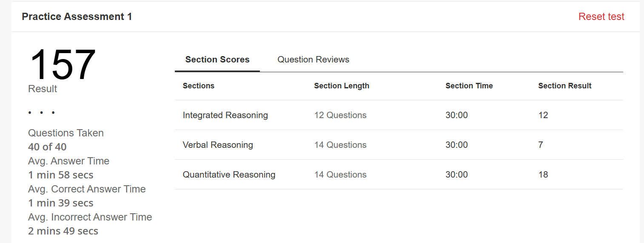Click the first pagination dot under Result

point(30,113)
